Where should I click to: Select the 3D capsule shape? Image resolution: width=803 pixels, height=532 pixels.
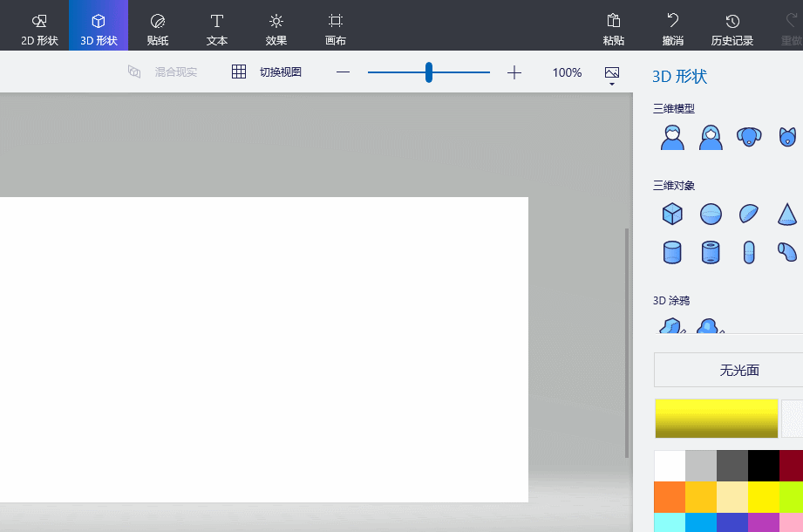(749, 252)
